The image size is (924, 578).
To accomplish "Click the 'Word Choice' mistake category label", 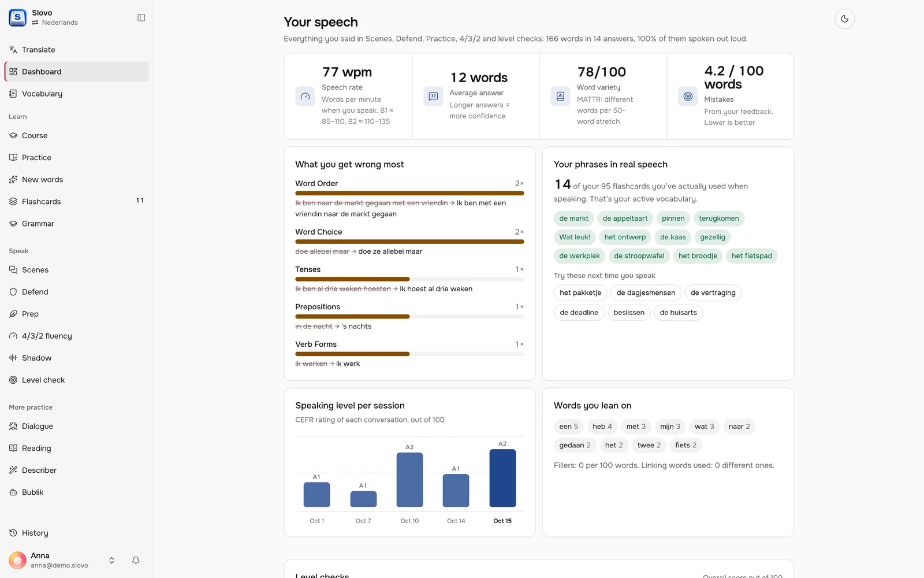I will (319, 232).
